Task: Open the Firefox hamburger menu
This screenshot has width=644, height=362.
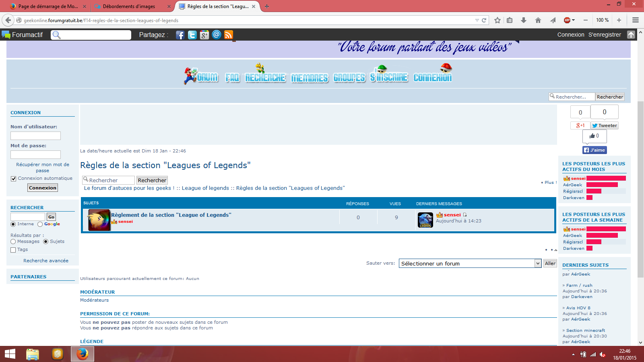Action: (636, 20)
